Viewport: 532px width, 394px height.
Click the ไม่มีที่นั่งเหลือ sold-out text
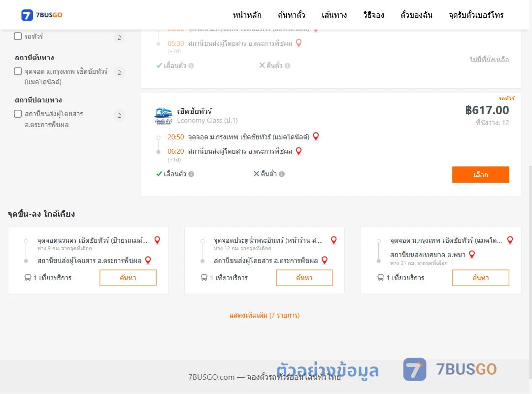point(489,60)
